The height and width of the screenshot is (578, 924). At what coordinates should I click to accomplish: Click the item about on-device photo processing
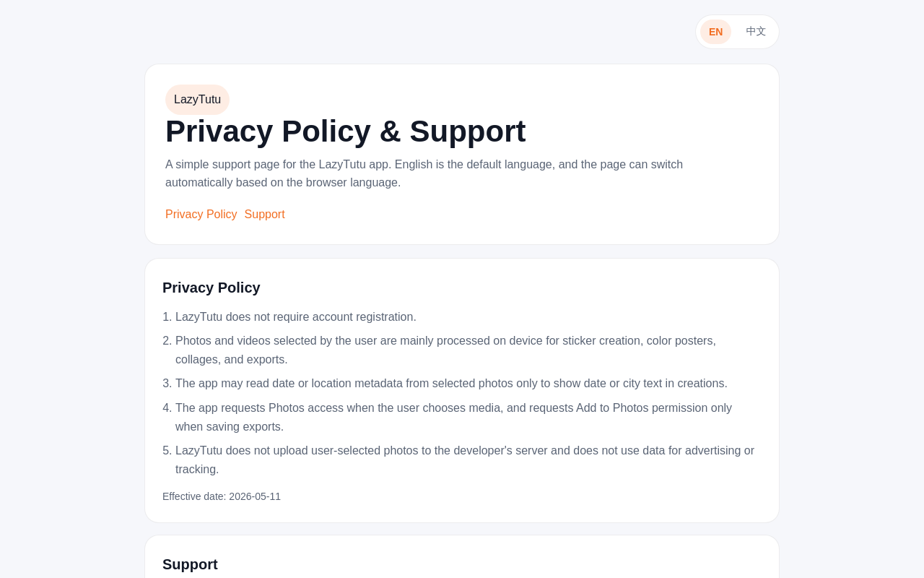445,350
